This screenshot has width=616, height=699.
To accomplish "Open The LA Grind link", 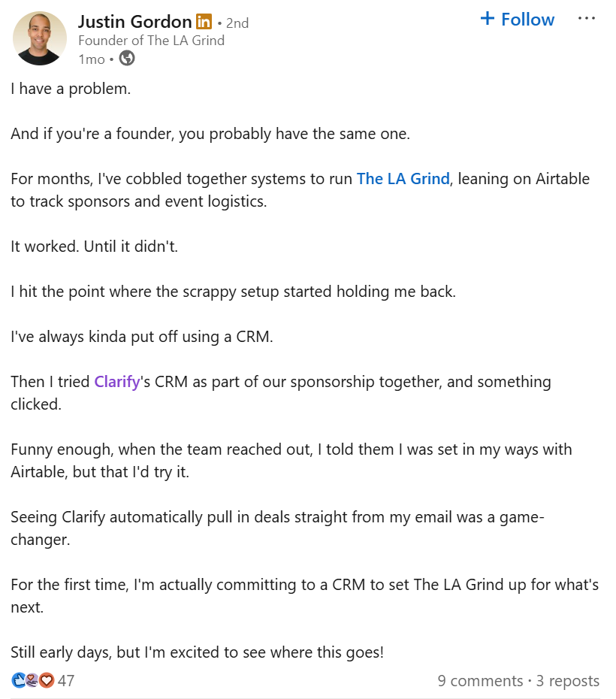I will (403, 179).
